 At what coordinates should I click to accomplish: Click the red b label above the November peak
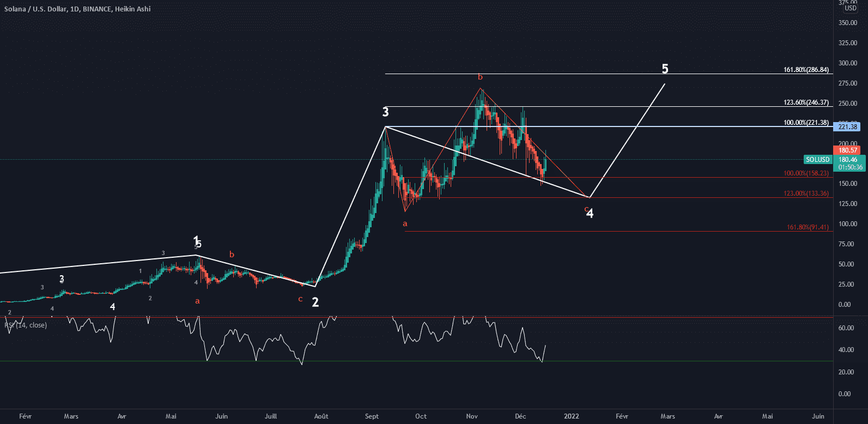[x=480, y=77]
